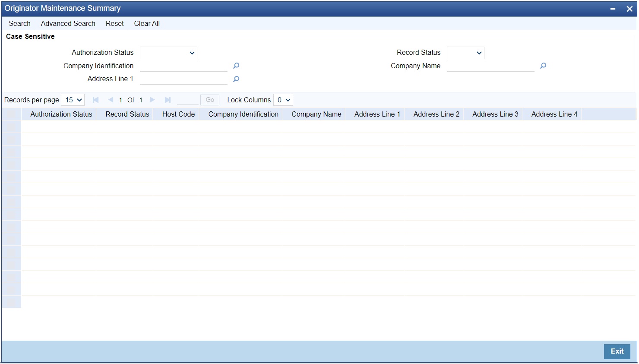Screen dimensions: 639x364
Task: Click Address Line 4 column header
Action: (x=554, y=114)
